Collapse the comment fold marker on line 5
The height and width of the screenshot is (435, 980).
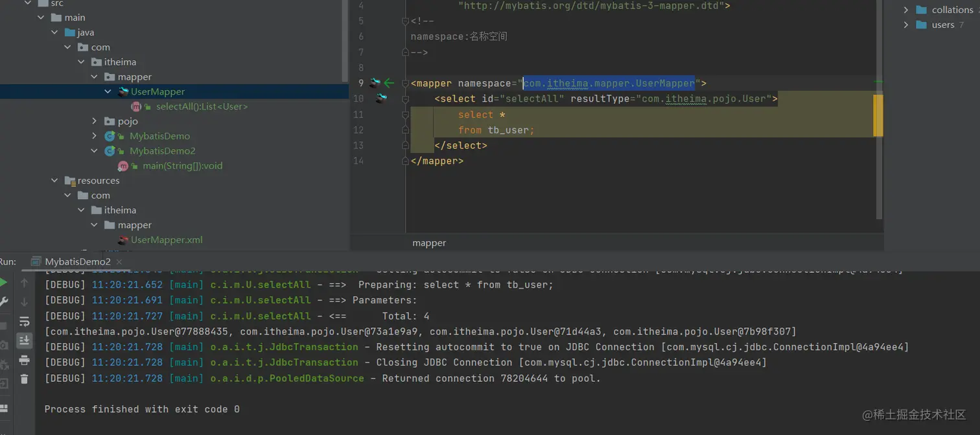pos(405,21)
